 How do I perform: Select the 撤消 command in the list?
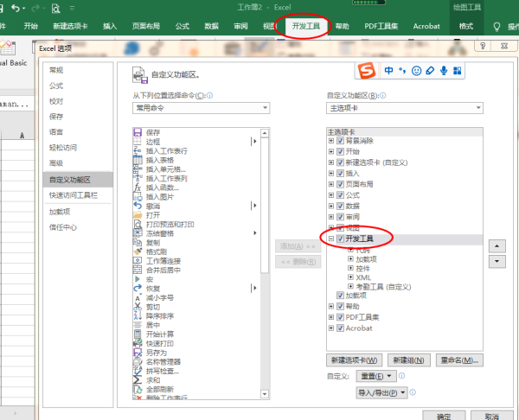153,206
